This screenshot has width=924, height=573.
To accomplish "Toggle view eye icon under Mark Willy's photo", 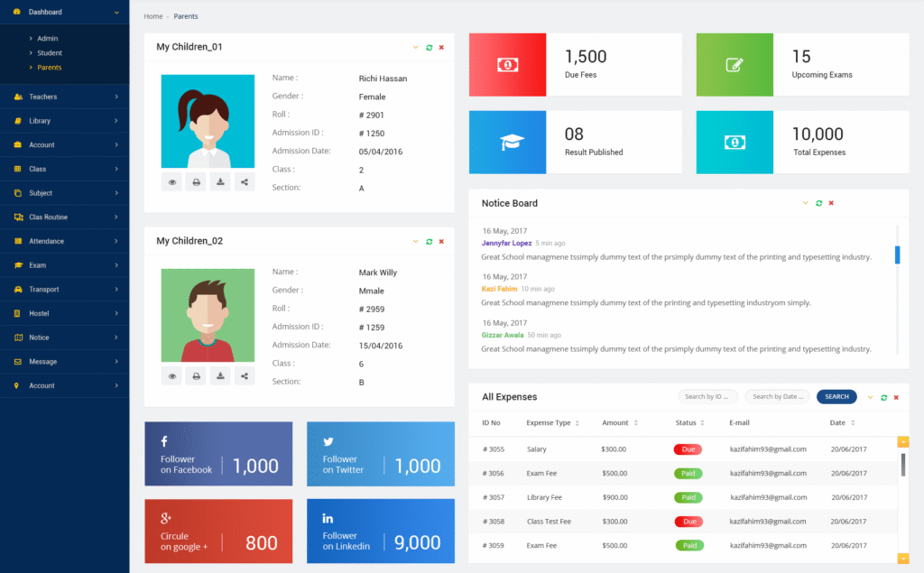I will point(171,376).
